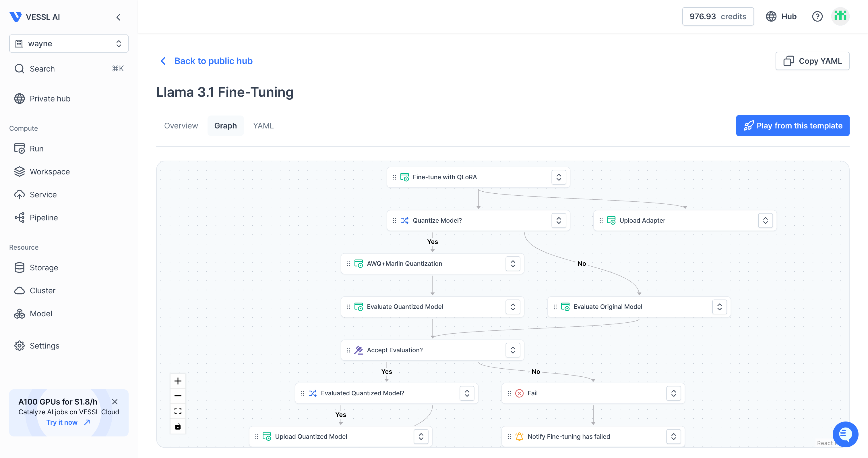Click the fullscreen control on the graph canvas

pos(178,411)
